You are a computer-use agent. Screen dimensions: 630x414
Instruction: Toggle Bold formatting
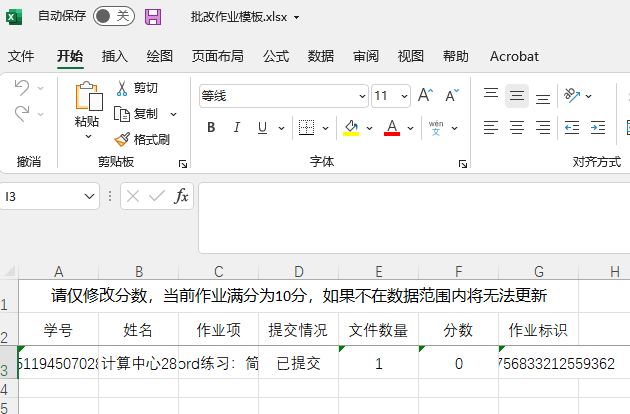[x=211, y=127]
